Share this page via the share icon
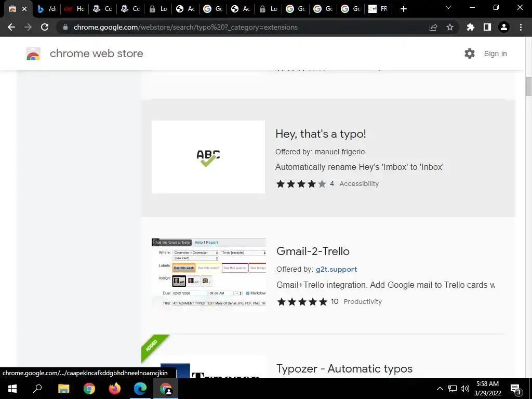This screenshot has width=532, height=399. click(x=433, y=27)
